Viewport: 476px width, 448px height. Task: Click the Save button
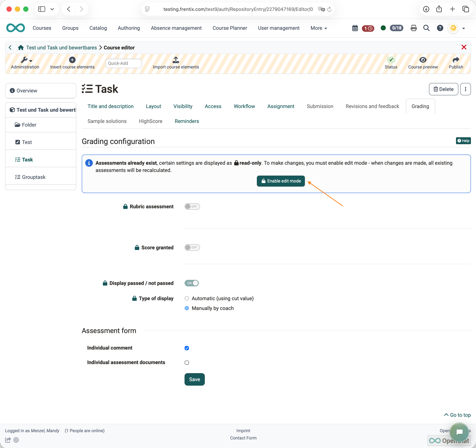(194, 380)
